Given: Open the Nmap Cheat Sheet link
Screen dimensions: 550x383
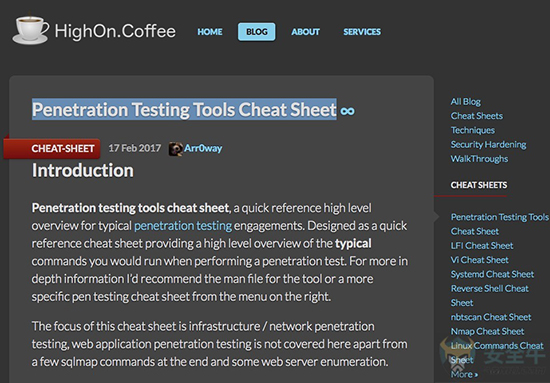Looking at the screenshot, I should pyautogui.click(x=487, y=331).
